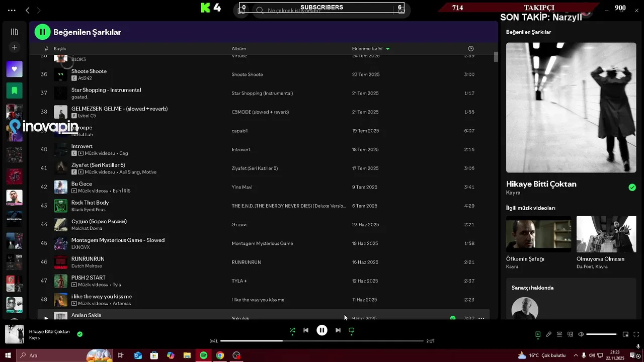Adjust the volume slider
This screenshot has width=644, height=362.
601,334
